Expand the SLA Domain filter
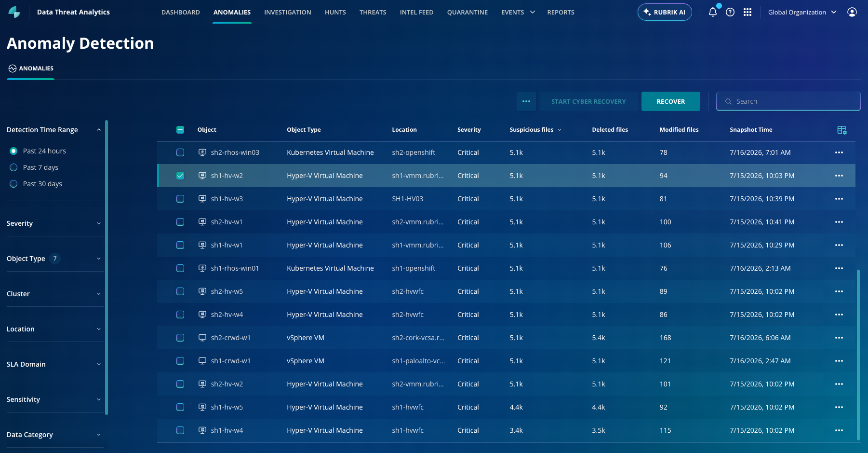This screenshot has height=453, width=868. tap(99, 364)
